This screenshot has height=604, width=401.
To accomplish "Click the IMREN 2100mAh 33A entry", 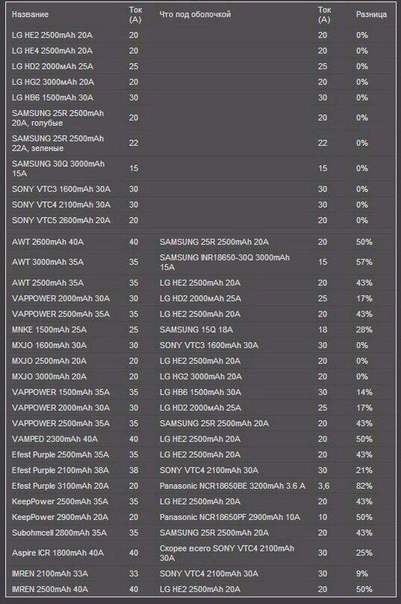I will 50,574.
